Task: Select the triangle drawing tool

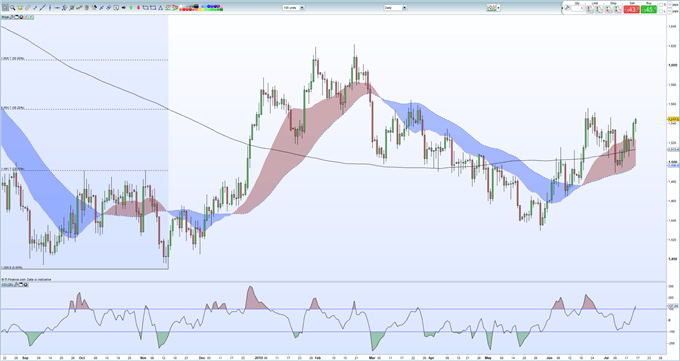Action: pyautogui.click(x=160, y=7)
